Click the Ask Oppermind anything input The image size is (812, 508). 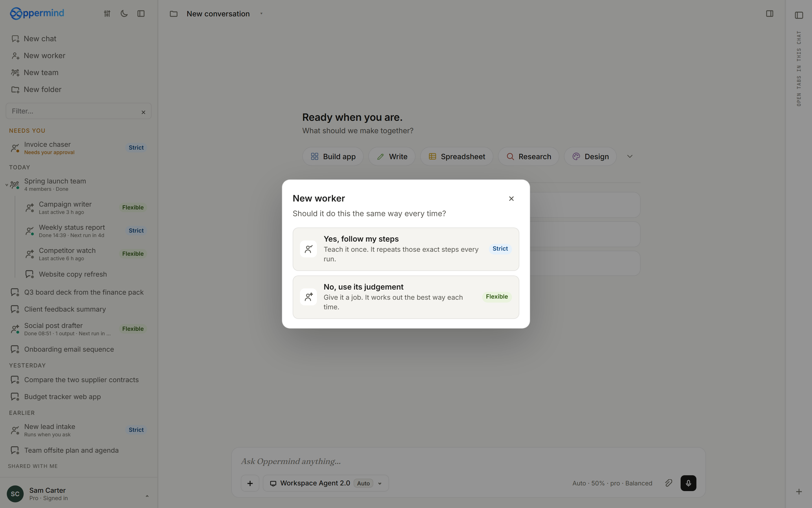468,461
